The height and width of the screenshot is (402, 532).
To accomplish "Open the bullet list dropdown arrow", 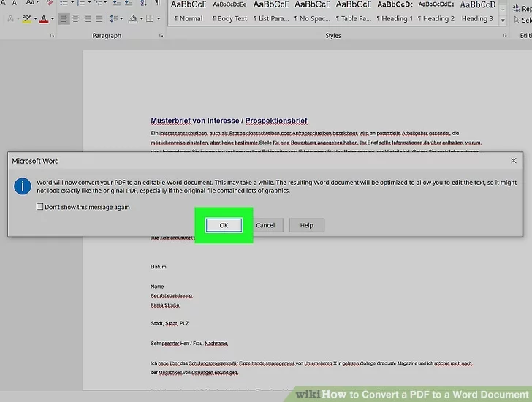I will tap(72, 3).
